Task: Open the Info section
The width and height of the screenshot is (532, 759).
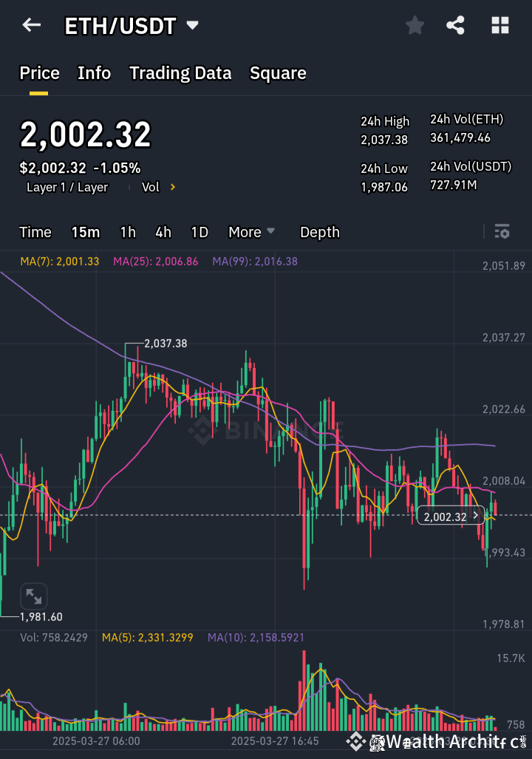Action: click(x=94, y=72)
